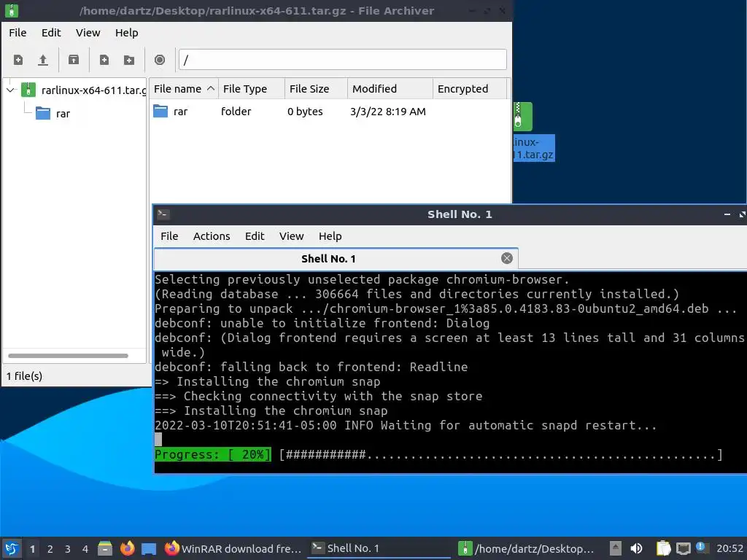Screen dimensions: 747x560
Task: Select the 'Shell No. 1' terminal tab
Action: point(328,259)
